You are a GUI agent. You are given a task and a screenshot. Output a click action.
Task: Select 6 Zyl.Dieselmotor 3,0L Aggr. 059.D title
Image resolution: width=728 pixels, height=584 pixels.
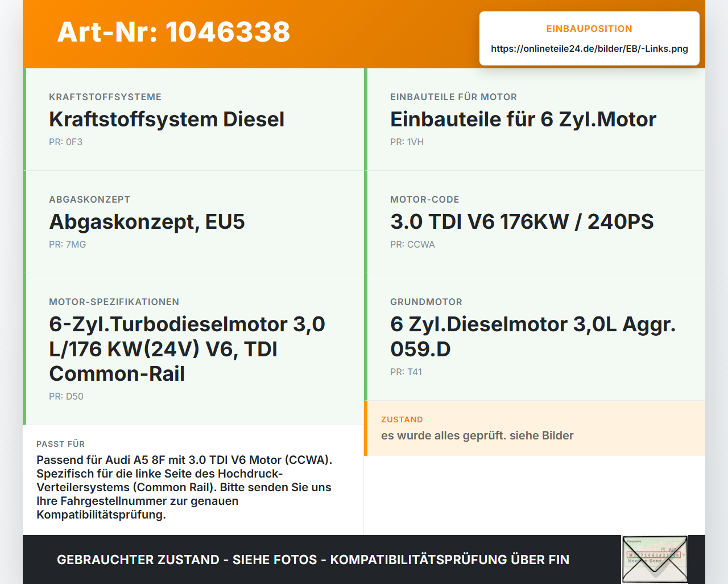coord(533,336)
